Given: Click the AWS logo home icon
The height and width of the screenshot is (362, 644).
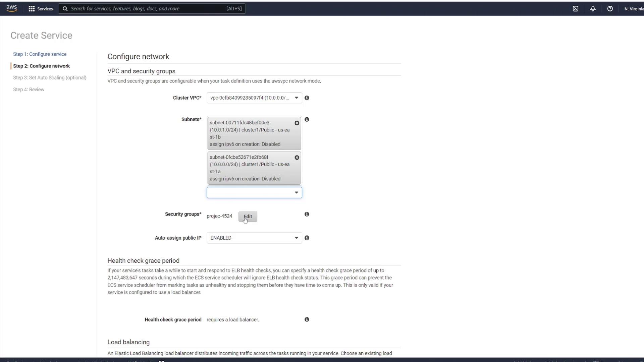Looking at the screenshot, I should click(11, 8).
